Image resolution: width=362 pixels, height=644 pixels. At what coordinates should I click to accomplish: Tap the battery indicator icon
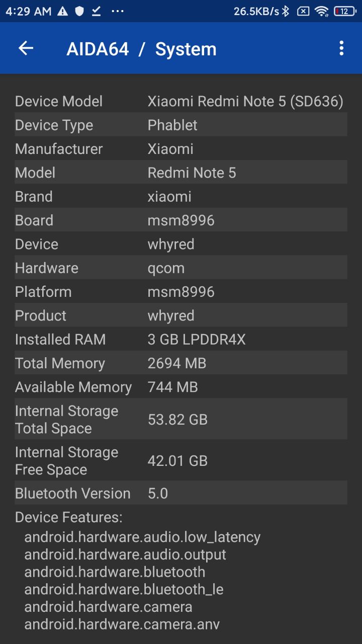[344, 11]
